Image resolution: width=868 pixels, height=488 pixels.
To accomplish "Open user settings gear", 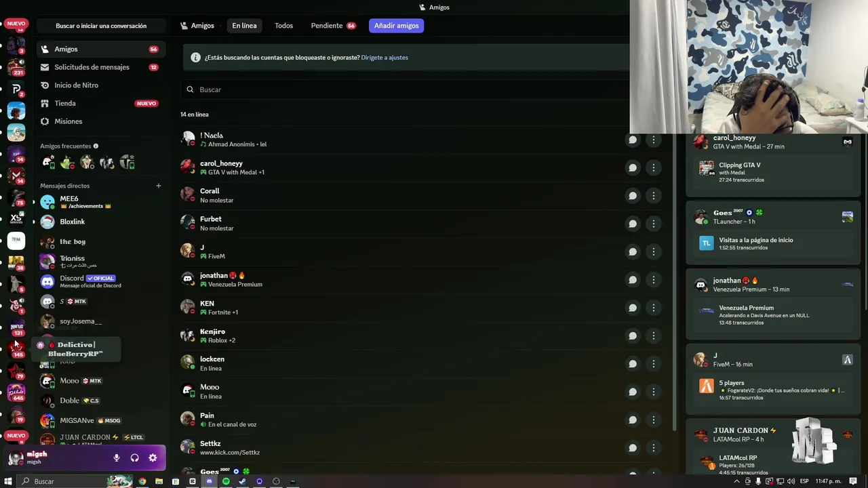I will (153, 457).
